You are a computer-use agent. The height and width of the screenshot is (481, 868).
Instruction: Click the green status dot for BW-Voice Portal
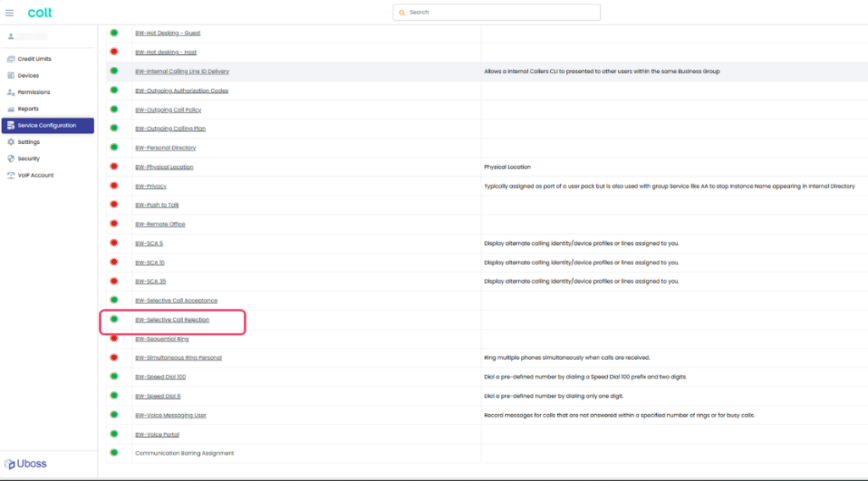coord(114,434)
